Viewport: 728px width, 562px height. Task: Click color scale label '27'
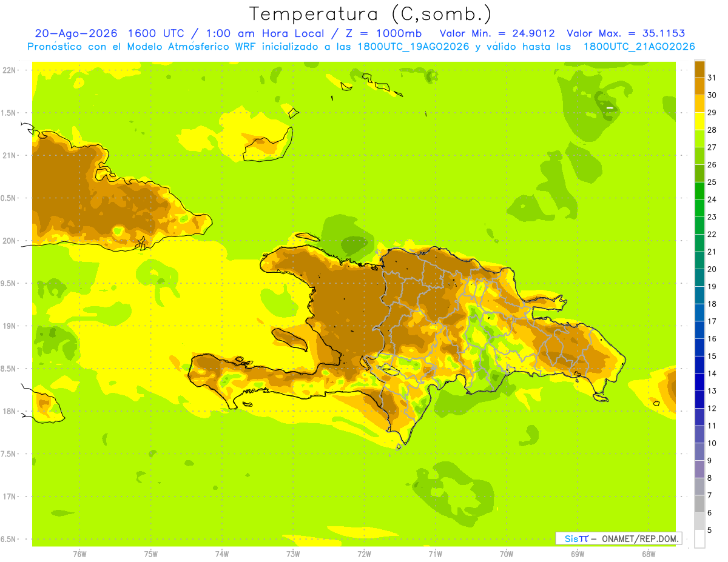(x=712, y=147)
